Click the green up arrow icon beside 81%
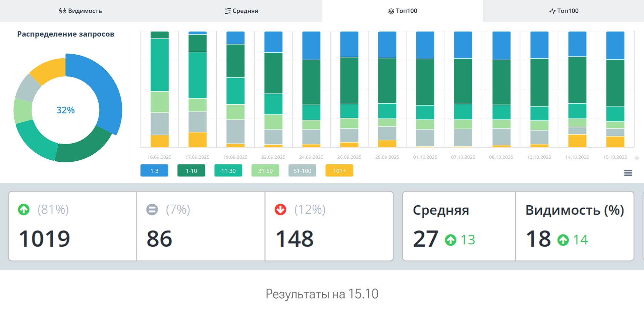 (23, 210)
